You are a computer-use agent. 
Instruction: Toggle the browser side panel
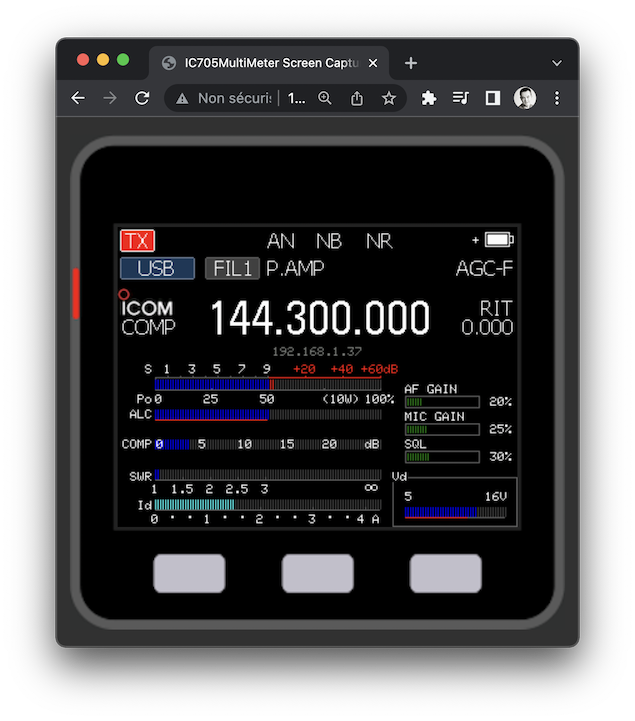click(492, 98)
